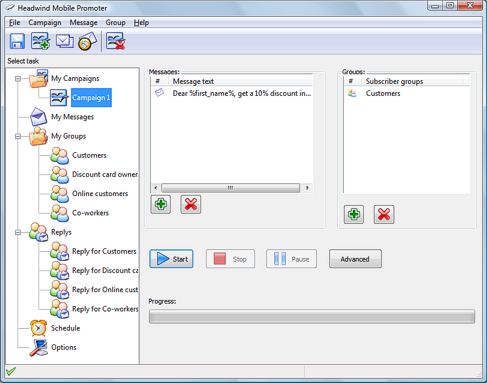Click the delete campaign toolbar icon
This screenshot has width=487, height=383.
point(115,41)
